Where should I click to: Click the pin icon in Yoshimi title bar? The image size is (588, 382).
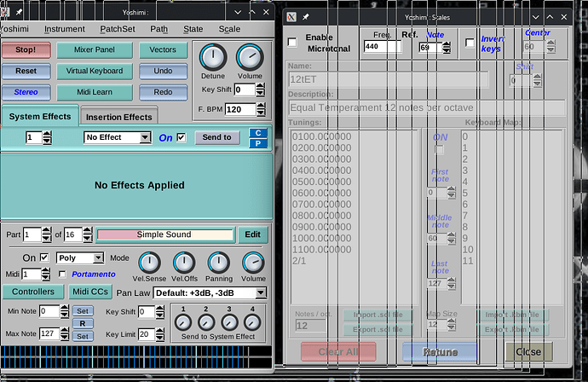point(19,13)
